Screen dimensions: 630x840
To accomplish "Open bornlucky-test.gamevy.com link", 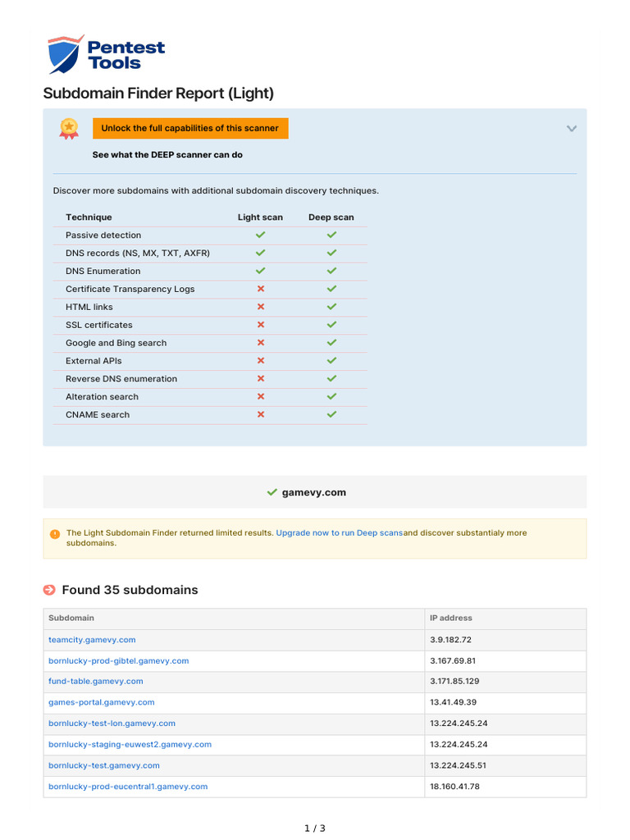I will coord(104,765).
